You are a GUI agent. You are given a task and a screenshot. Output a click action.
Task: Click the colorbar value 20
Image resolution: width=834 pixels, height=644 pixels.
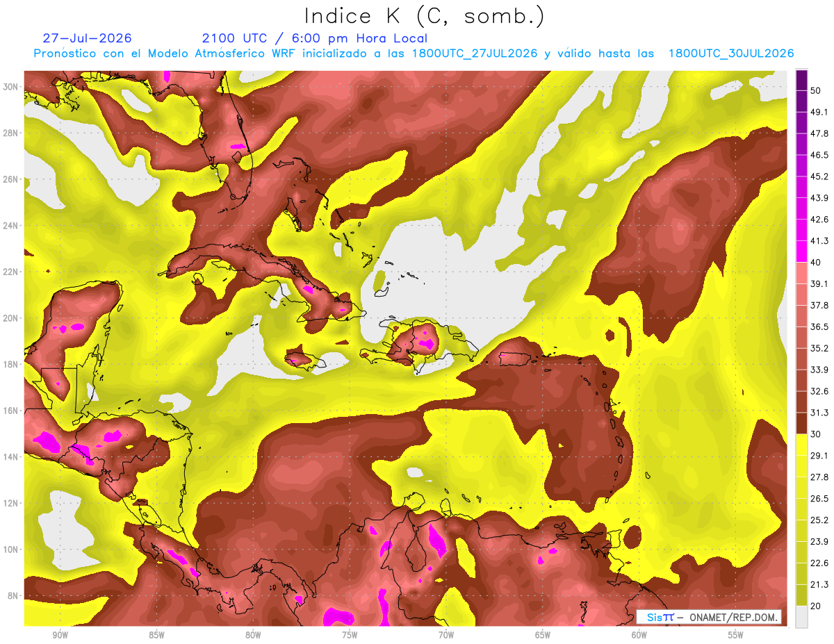click(816, 606)
